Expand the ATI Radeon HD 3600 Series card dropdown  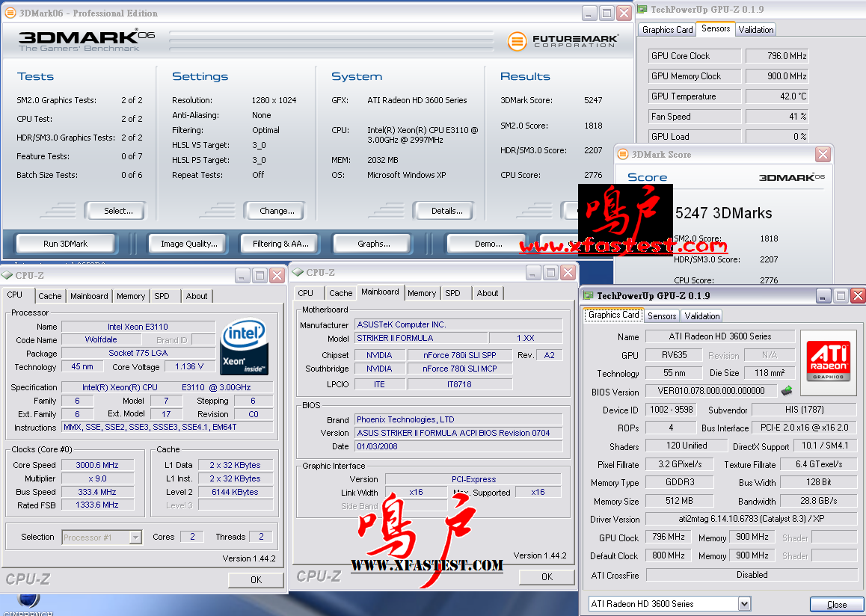(x=745, y=604)
